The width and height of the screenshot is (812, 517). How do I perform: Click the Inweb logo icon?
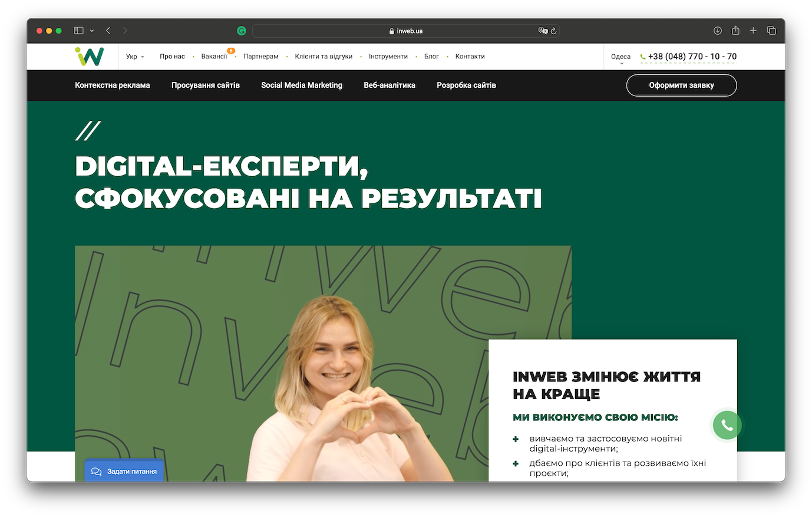90,57
